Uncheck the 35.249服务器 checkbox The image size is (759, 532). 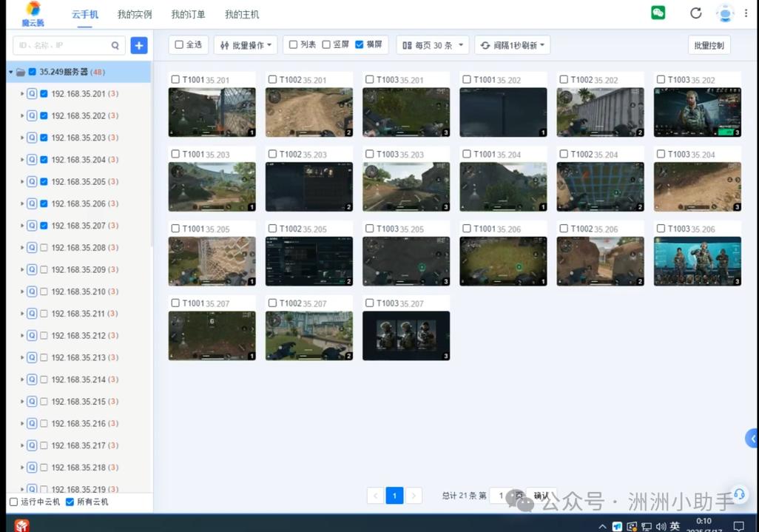(33, 72)
